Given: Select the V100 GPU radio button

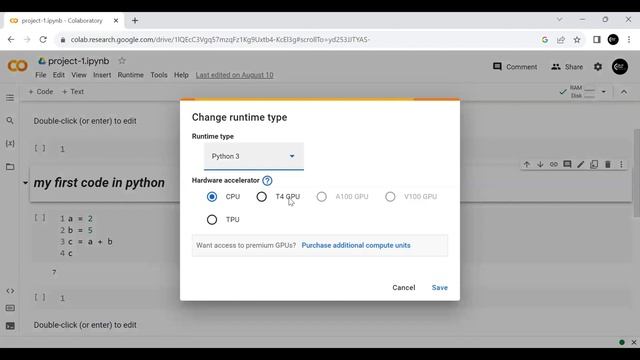Looking at the screenshot, I should click(x=390, y=197).
